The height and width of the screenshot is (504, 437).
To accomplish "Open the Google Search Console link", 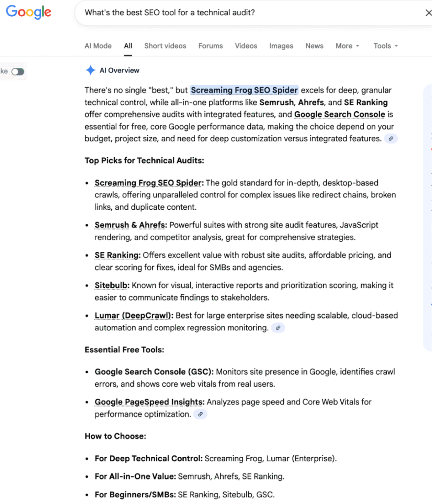I will coord(339,114).
